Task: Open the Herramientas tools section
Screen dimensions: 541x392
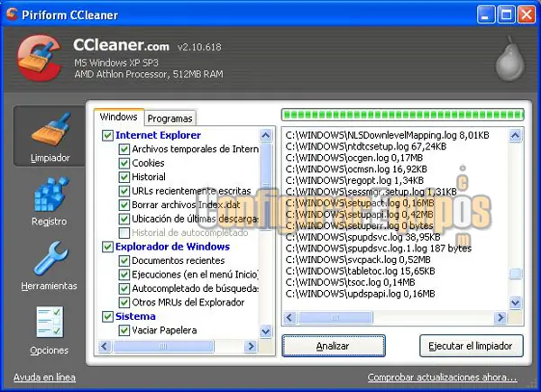Action: click(49, 266)
